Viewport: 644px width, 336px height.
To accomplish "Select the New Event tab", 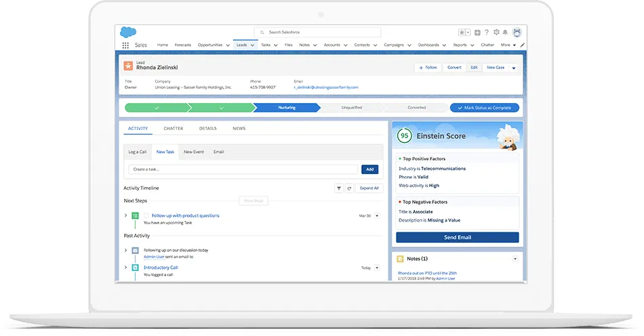I will pos(194,152).
